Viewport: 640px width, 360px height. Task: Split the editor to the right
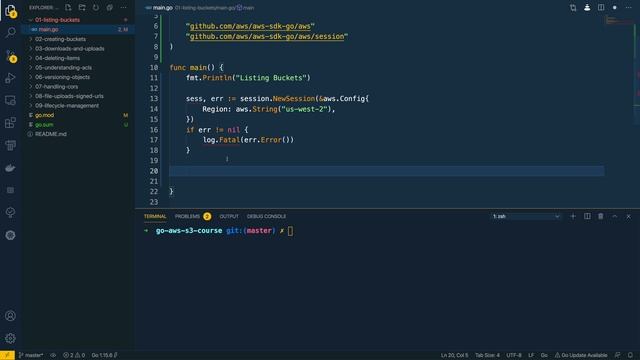(601, 8)
